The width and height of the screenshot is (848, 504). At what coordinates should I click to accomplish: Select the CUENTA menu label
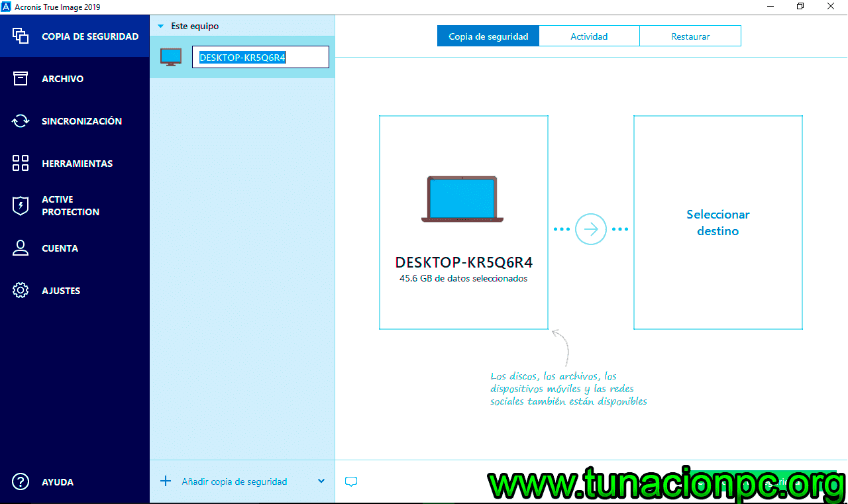pos(60,248)
